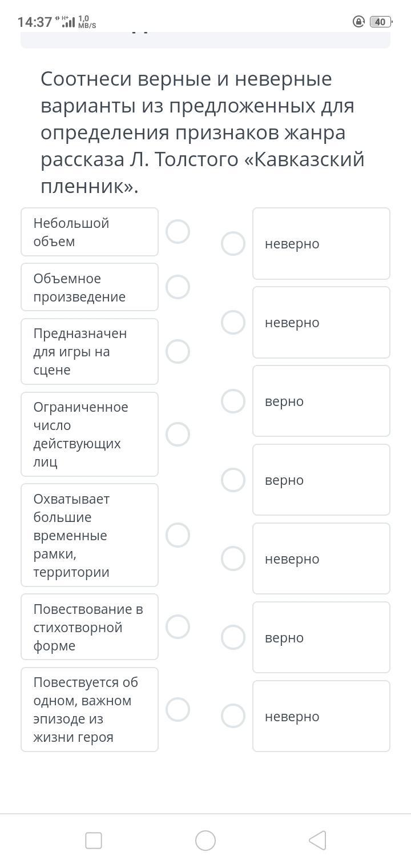411x868 pixels.
Task: Tap the last "верно" answer card
Action: pos(321,637)
